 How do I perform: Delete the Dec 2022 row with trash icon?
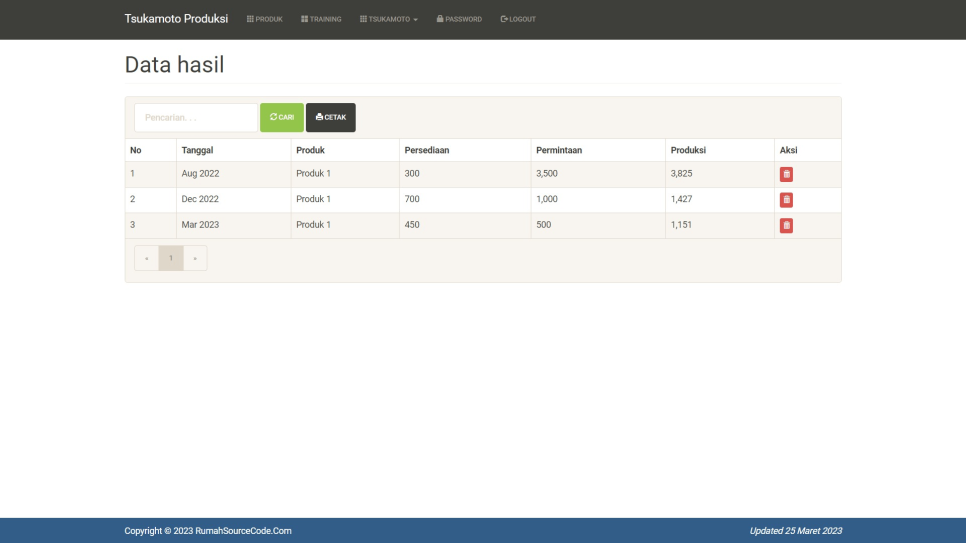coord(786,200)
